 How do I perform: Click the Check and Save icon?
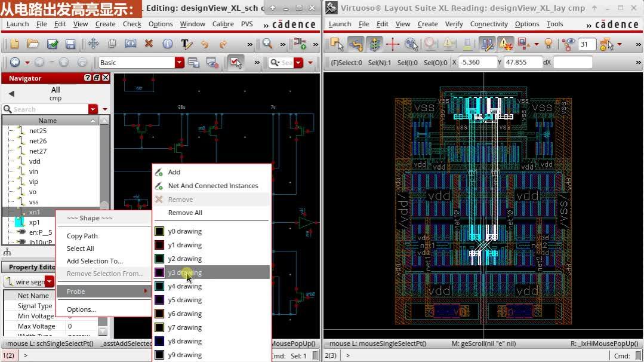(52, 44)
